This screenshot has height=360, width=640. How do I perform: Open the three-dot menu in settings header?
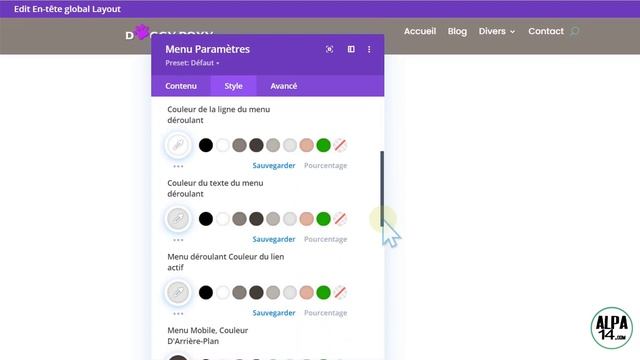(369, 49)
